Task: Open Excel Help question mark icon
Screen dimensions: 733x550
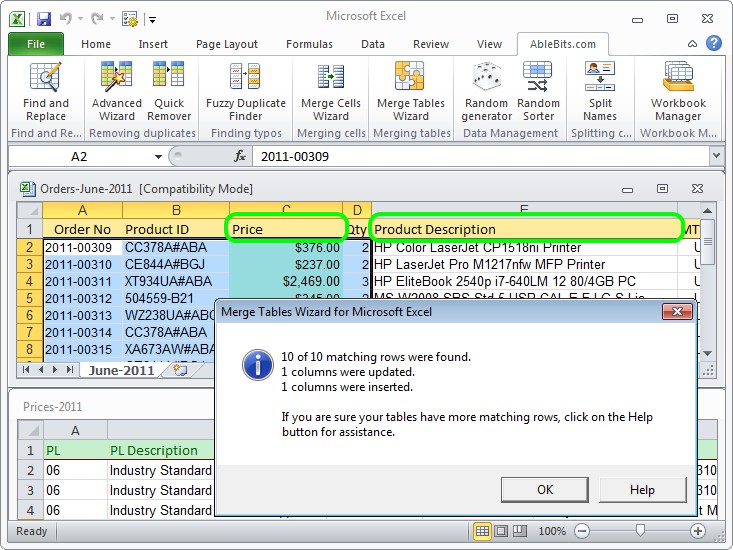Action: (x=713, y=43)
